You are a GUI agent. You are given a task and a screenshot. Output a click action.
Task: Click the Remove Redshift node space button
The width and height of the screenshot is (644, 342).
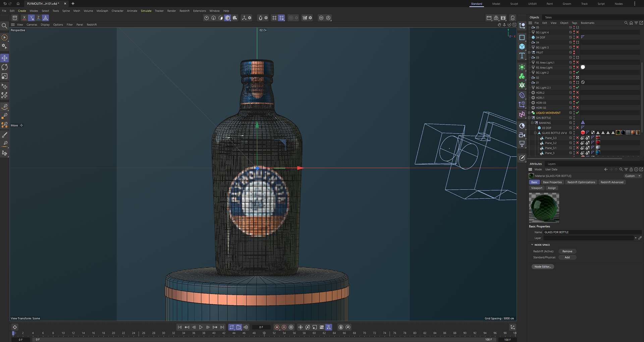(567, 252)
